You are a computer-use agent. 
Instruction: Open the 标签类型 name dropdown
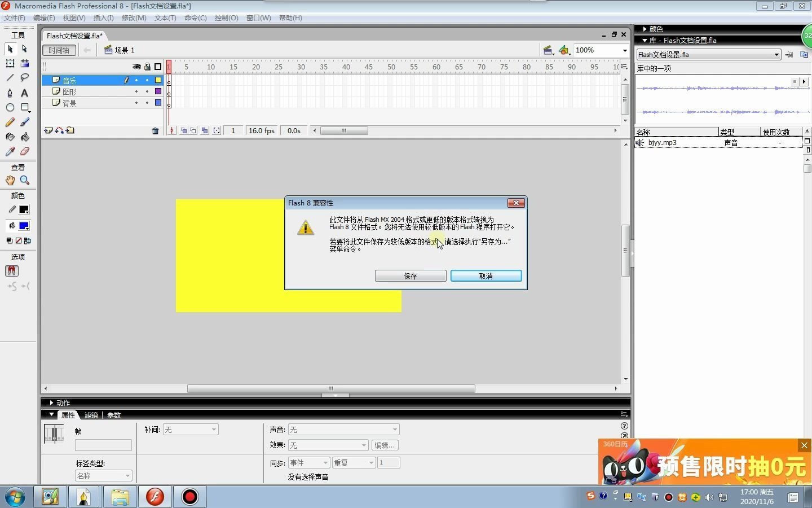tap(104, 476)
